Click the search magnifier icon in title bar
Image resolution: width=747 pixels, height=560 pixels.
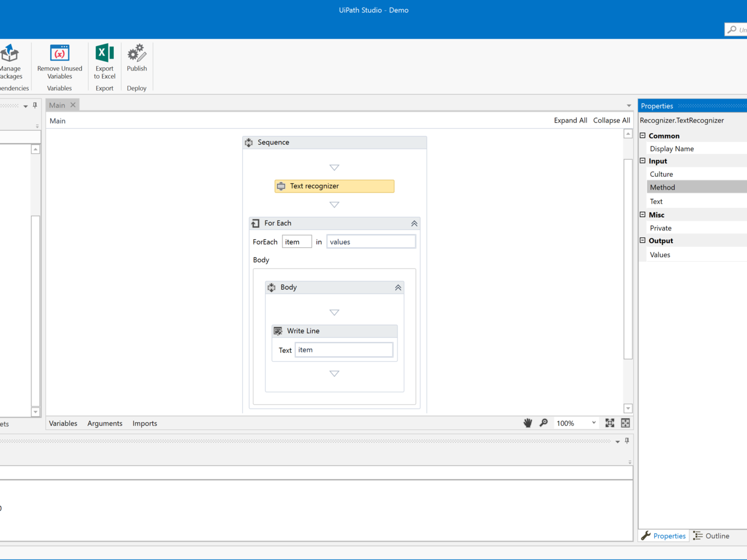coord(732,29)
